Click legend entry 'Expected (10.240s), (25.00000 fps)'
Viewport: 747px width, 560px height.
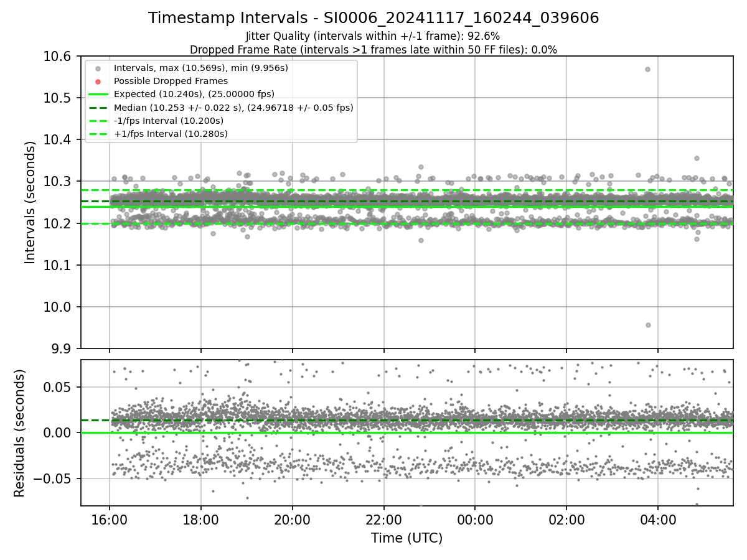click(194, 94)
